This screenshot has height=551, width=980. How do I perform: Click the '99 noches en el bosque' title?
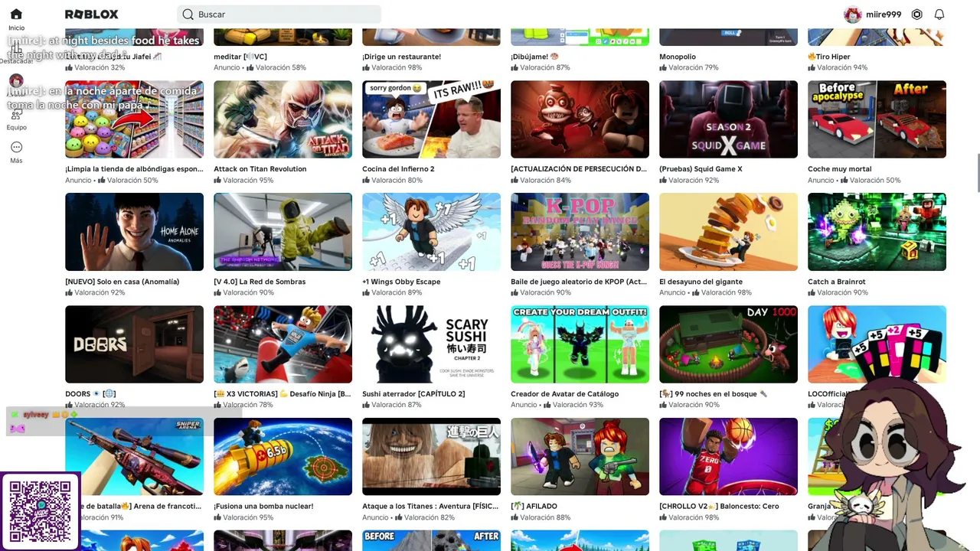713,394
